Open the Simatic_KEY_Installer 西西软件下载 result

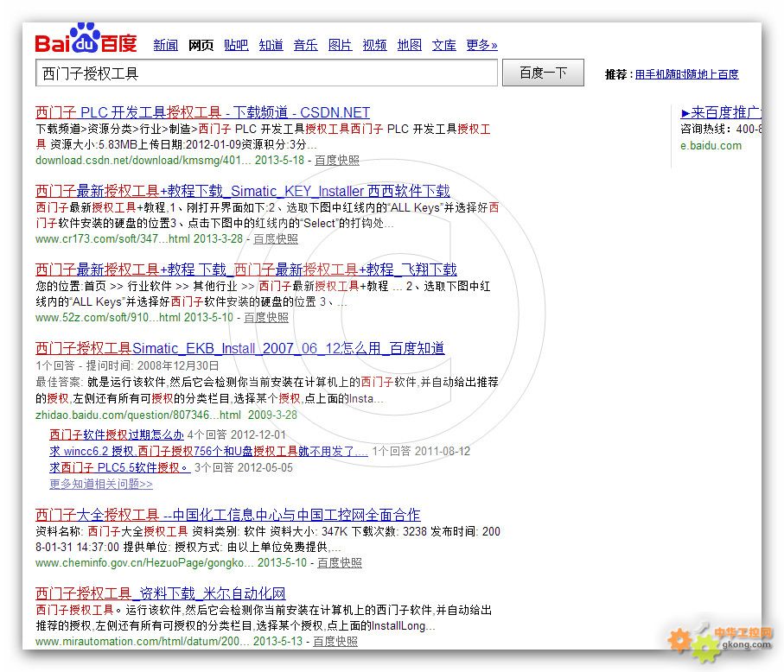[243, 191]
